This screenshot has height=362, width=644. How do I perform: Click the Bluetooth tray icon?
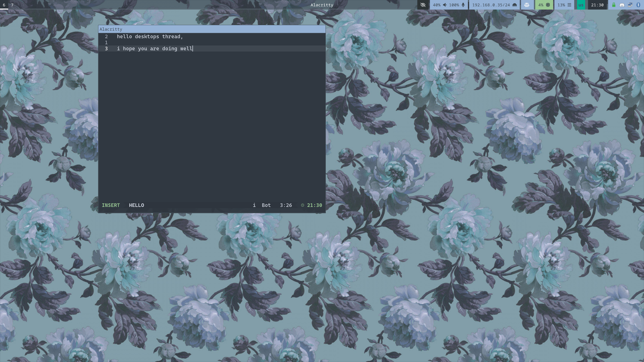coord(638,5)
